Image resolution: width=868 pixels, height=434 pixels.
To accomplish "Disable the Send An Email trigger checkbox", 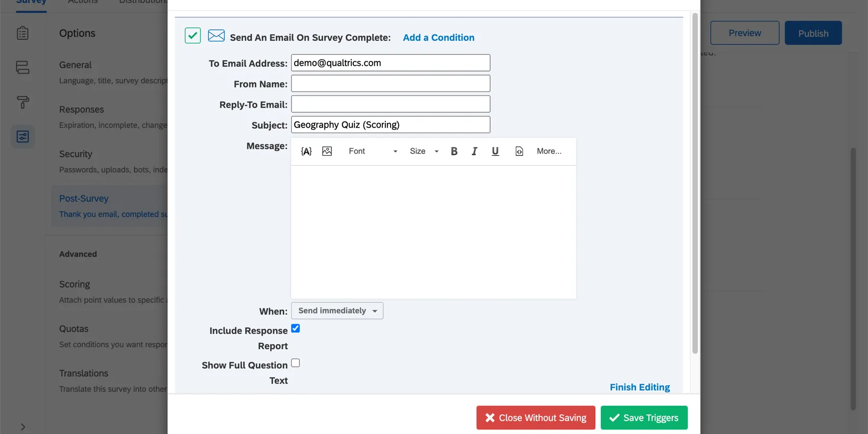I will pyautogui.click(x=192, y=36).
